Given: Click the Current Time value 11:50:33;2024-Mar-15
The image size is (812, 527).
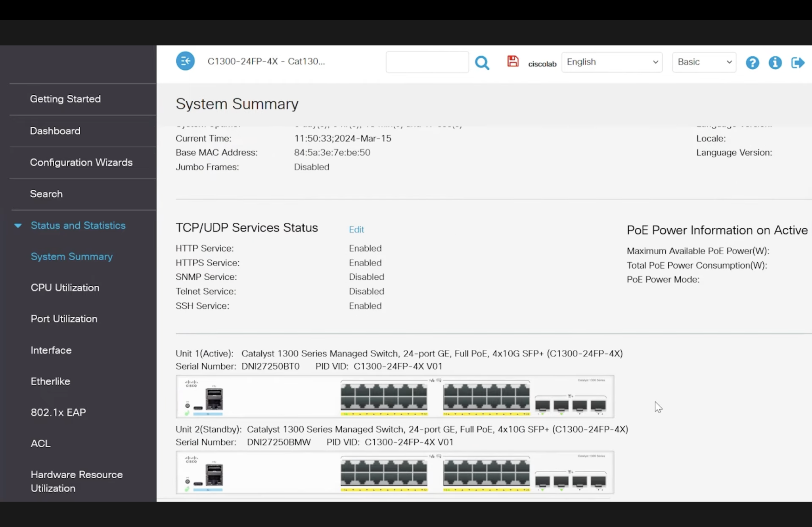Looking at the screenshot, I should pyautogui.click(x=343, y=138).
